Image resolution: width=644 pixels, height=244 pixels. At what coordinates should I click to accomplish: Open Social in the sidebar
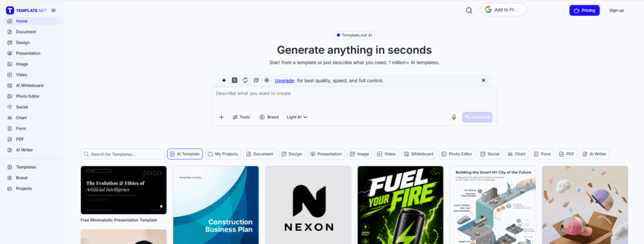tap(32, 107)
